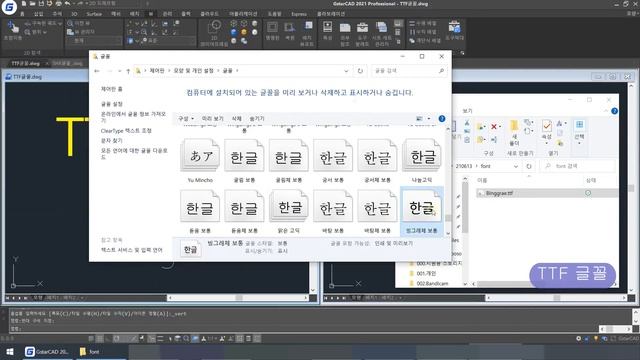Screen dimensions: 640x360
Task: Open the Surface ribbon tab
Action: point(94,14)
